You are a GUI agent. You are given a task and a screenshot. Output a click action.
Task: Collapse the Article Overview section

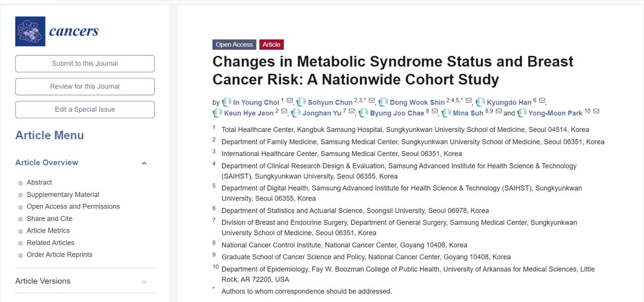pos(144,163)
